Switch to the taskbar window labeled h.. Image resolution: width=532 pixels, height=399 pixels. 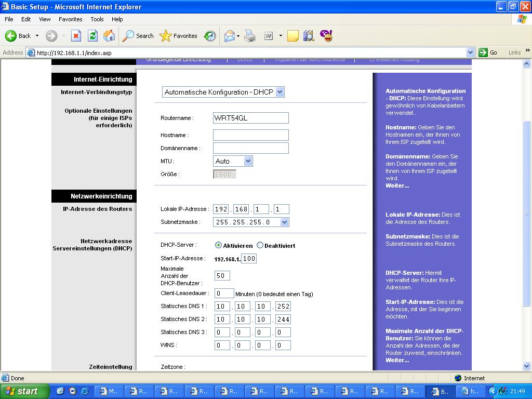pyautogui.click(x=471, y=391)
